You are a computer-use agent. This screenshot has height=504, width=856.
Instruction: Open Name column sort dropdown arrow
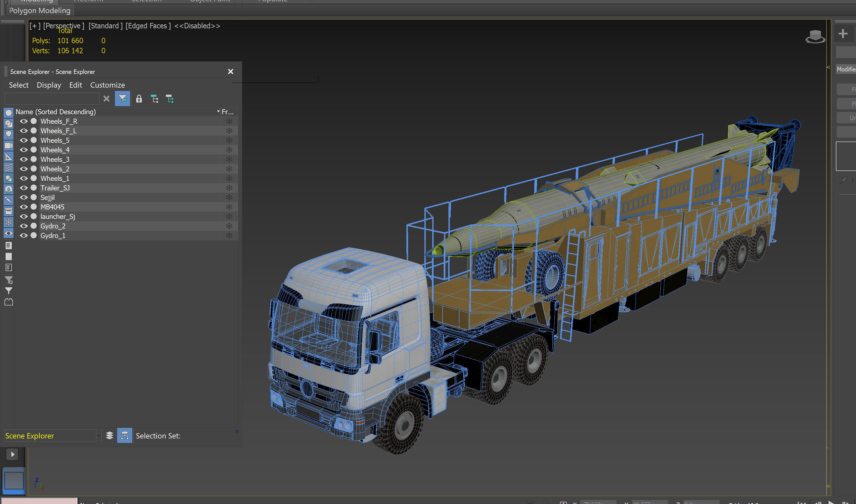coord(218,111)
